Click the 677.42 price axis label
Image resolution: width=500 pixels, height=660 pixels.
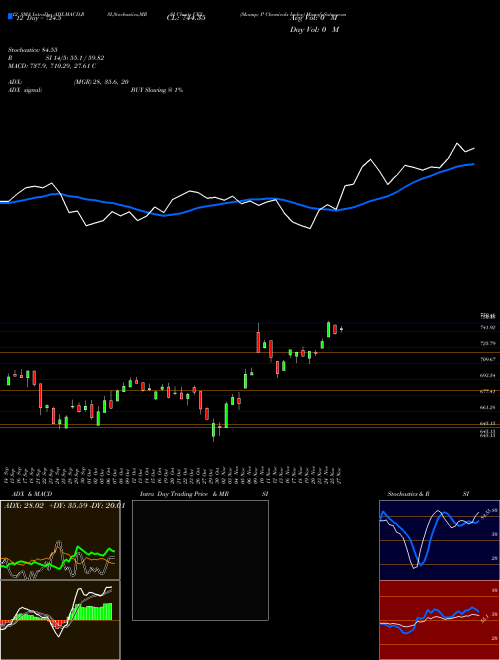click(x=488, y=391)
